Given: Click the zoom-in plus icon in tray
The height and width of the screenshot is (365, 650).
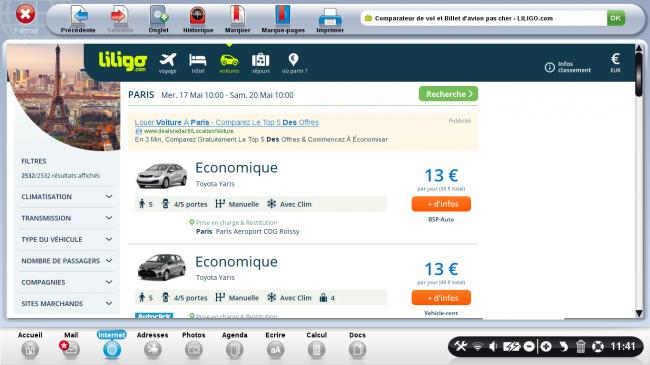Looking at the screenshot, I should [x=546, y=346].
